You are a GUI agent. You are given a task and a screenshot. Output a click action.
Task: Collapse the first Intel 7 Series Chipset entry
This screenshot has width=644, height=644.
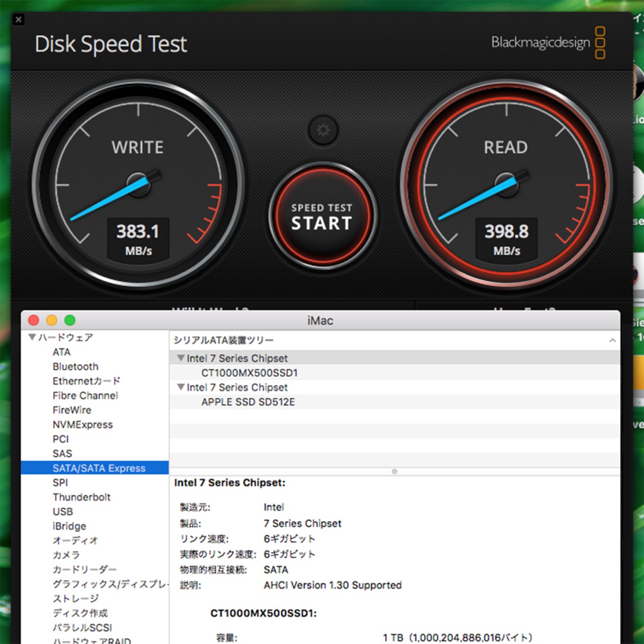181,358
